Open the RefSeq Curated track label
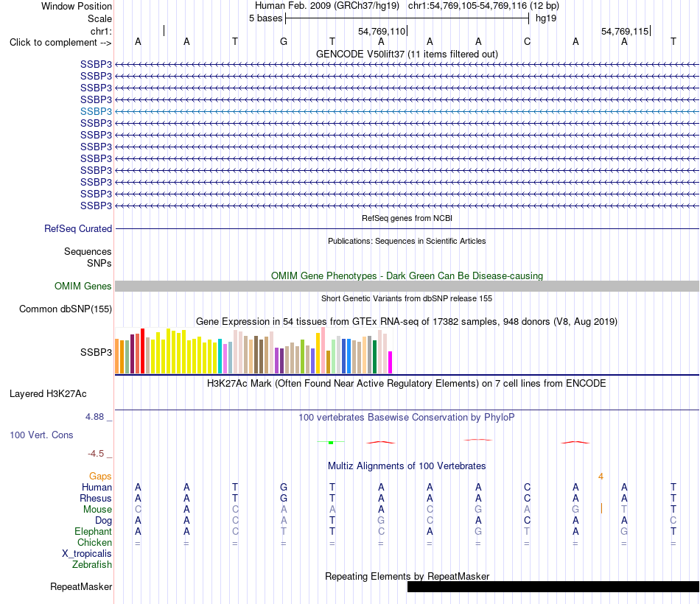Image resolution: width=700 pixels, height=604 pixels. pos(77,228)
